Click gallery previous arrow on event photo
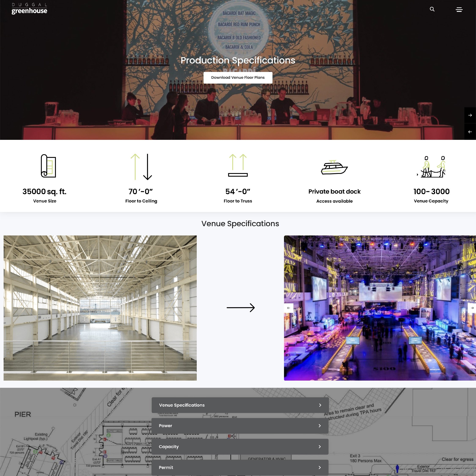The height and width of the screenshot is (476, 476). (289, 308)
